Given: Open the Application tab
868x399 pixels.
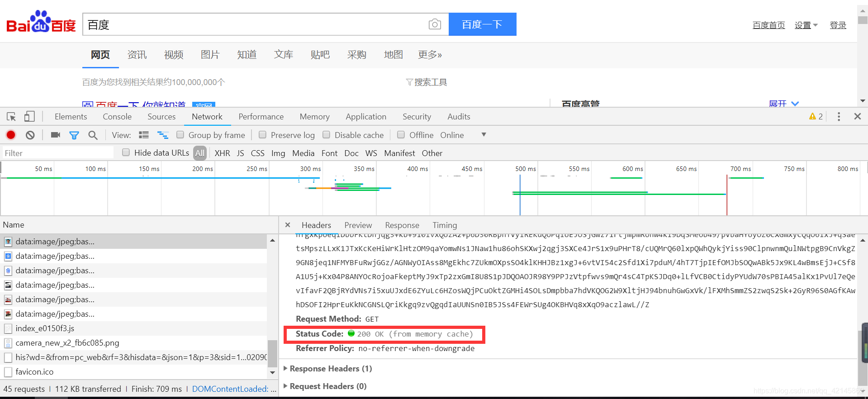Looking at the screenshot, I should point(366,117).
